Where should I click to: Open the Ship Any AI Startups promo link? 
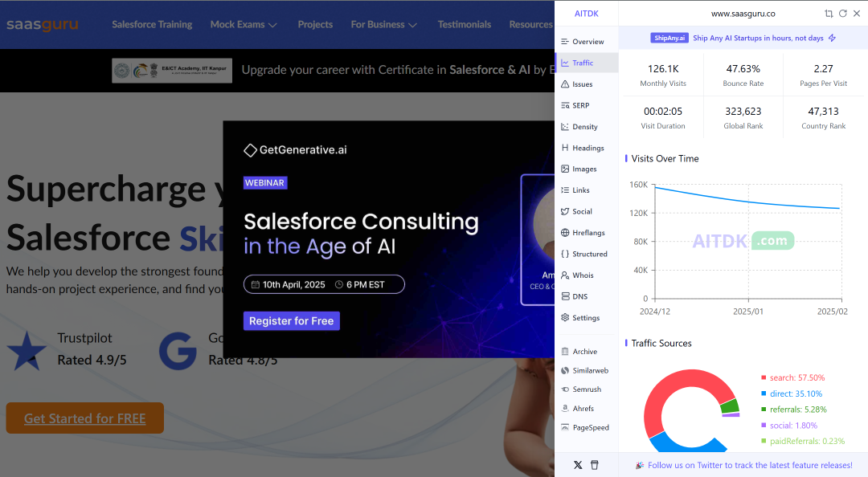tap(758, 39)
